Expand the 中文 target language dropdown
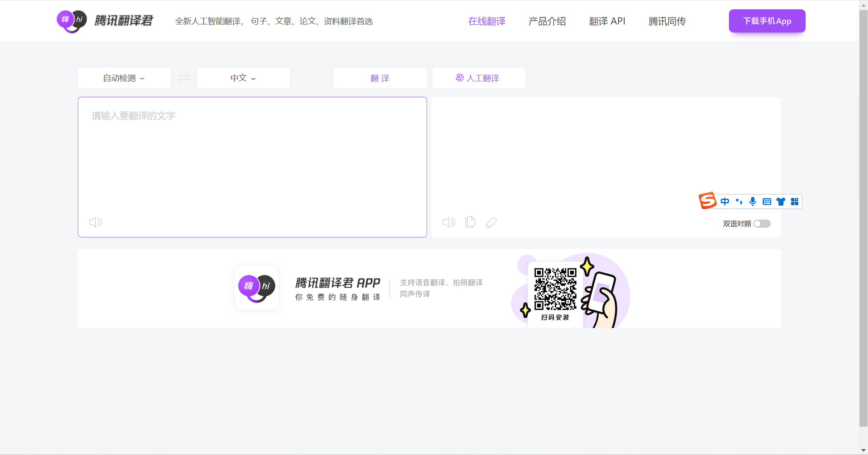This screenshot has height=455, width=868. coord(243,77)
